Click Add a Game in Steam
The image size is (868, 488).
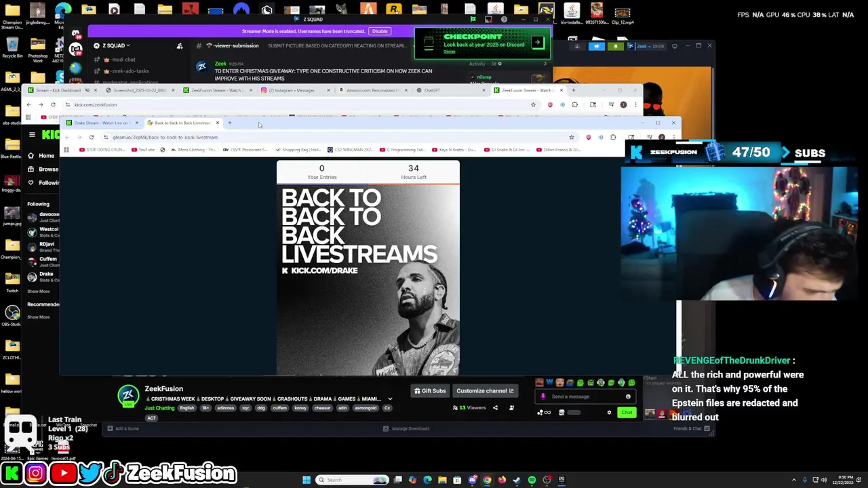click(x=123, y=428)
